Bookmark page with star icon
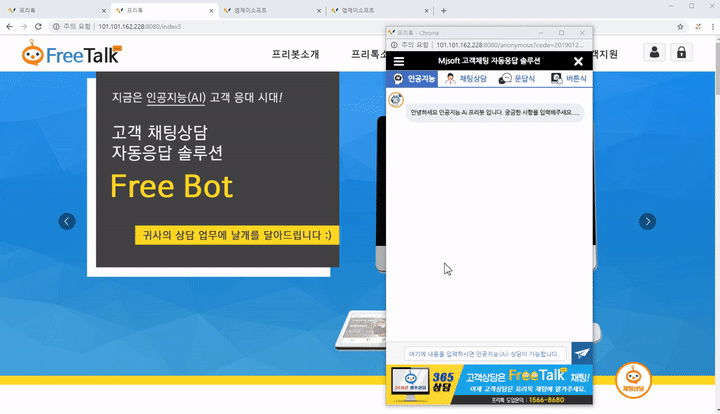The image size is (720, 414). click(x=681, y=27)
